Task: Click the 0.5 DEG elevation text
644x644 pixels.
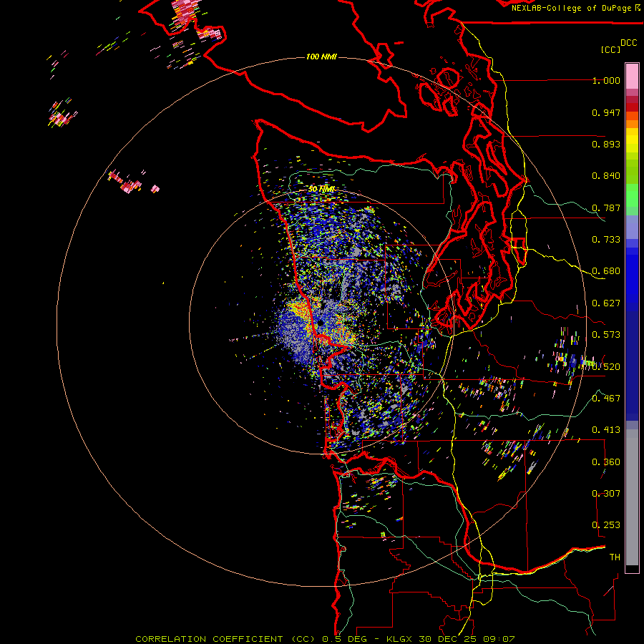Action: (345, 639)
